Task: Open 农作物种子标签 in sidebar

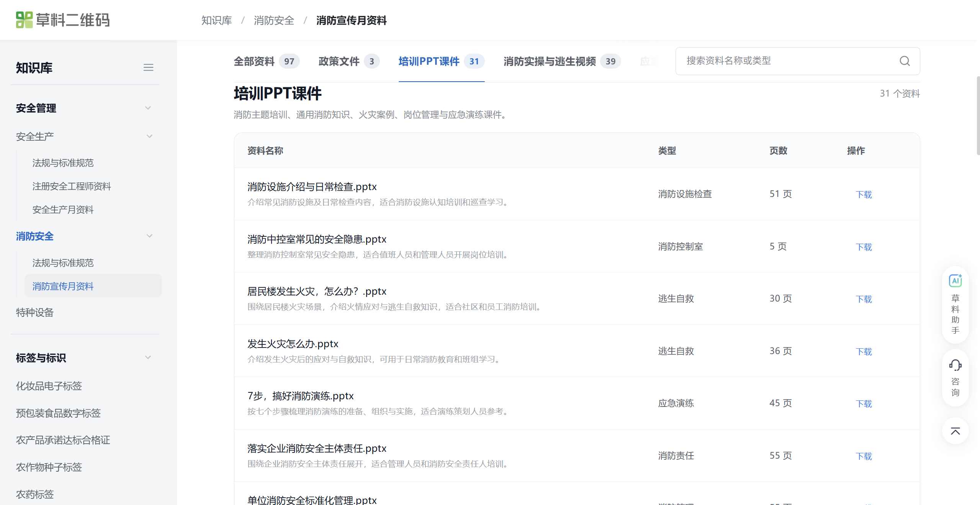Action: [x=49, y=467]
